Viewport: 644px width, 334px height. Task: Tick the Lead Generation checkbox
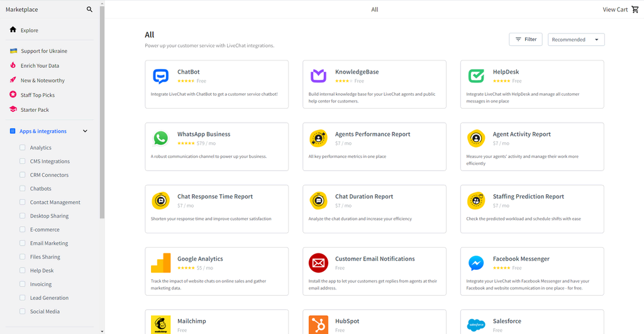point(23,298)
